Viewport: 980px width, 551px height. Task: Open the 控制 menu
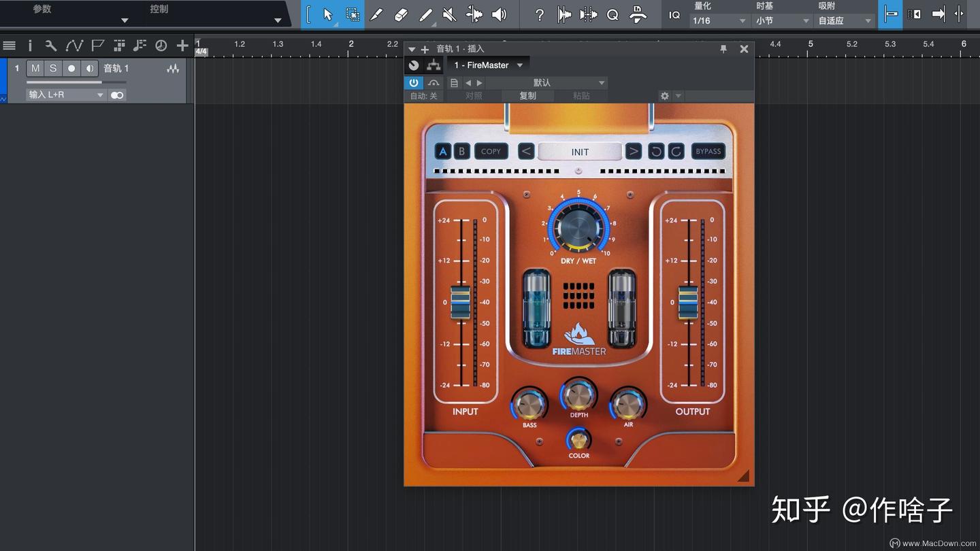coord(159,9)
